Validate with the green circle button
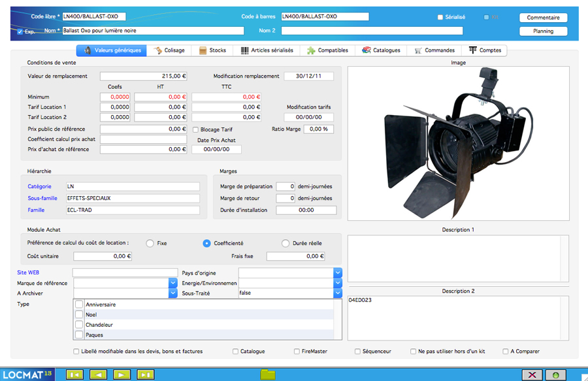Image resolution: width=588 pixels, height=381 pixels. pos(556,375)
